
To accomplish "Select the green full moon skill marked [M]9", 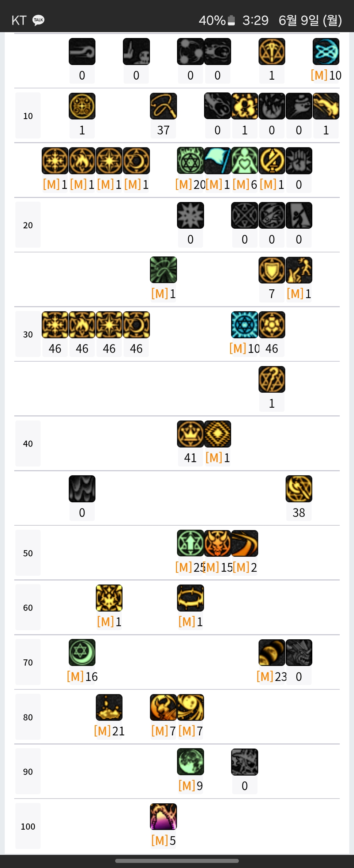I will pos(191,762).
